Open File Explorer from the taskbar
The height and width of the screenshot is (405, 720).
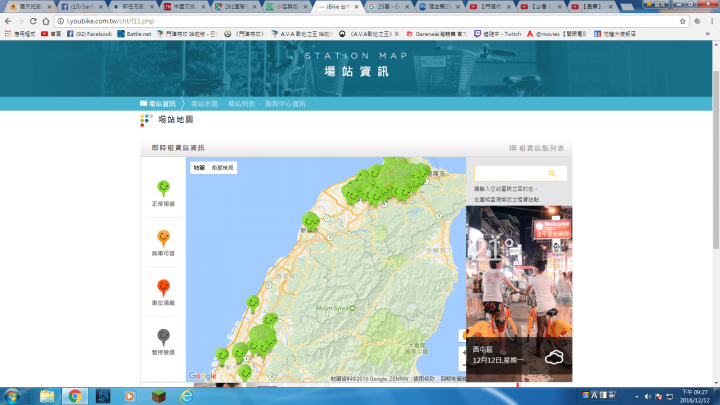point(47,396)
